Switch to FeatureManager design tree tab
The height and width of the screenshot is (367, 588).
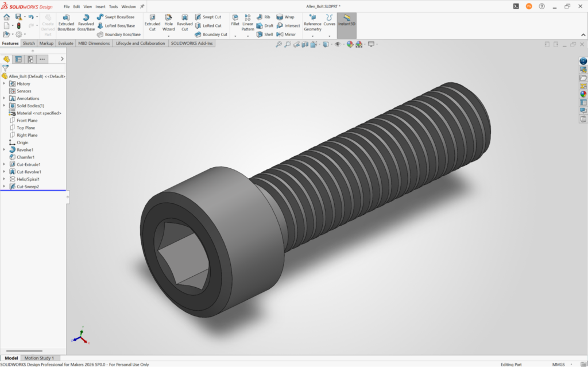[x=6, y=59]
